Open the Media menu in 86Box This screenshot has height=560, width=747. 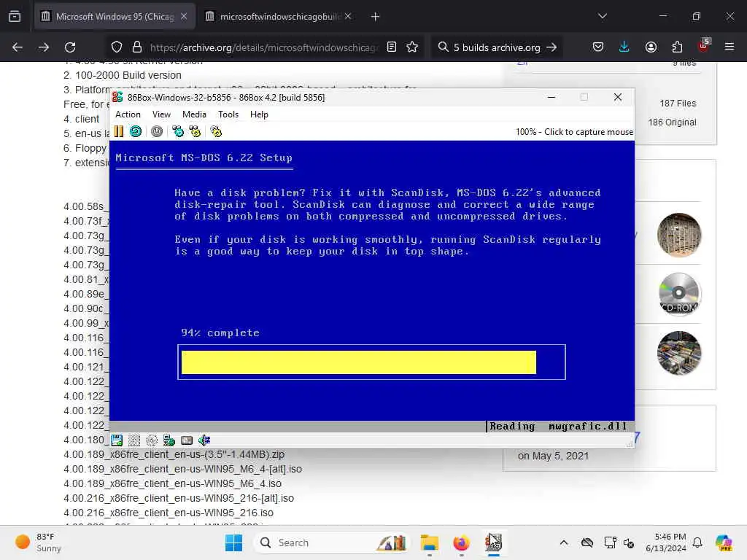click(194, 114)
